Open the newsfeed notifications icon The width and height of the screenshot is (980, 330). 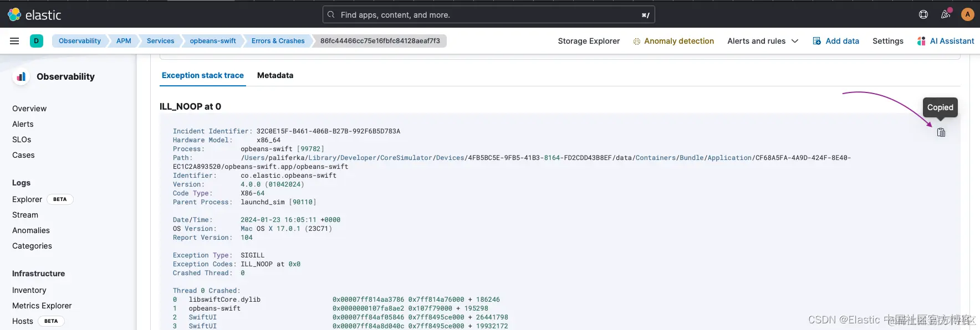946,14
